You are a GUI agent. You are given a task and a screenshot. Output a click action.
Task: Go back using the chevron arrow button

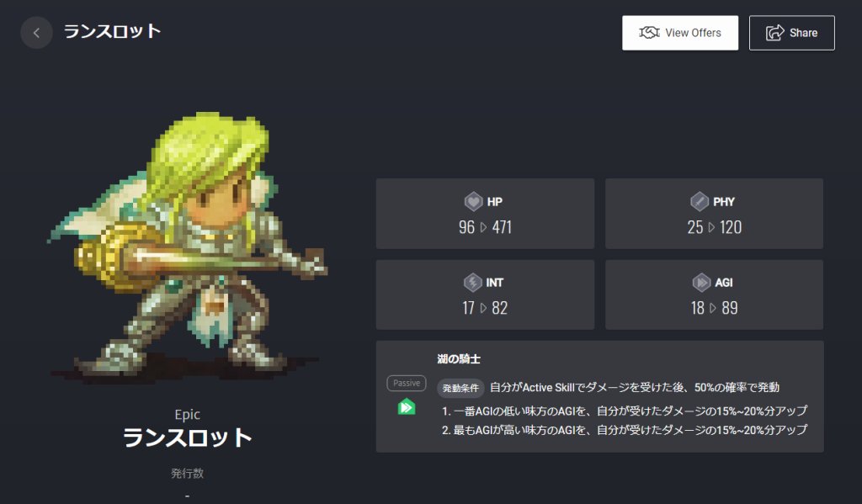36,33
